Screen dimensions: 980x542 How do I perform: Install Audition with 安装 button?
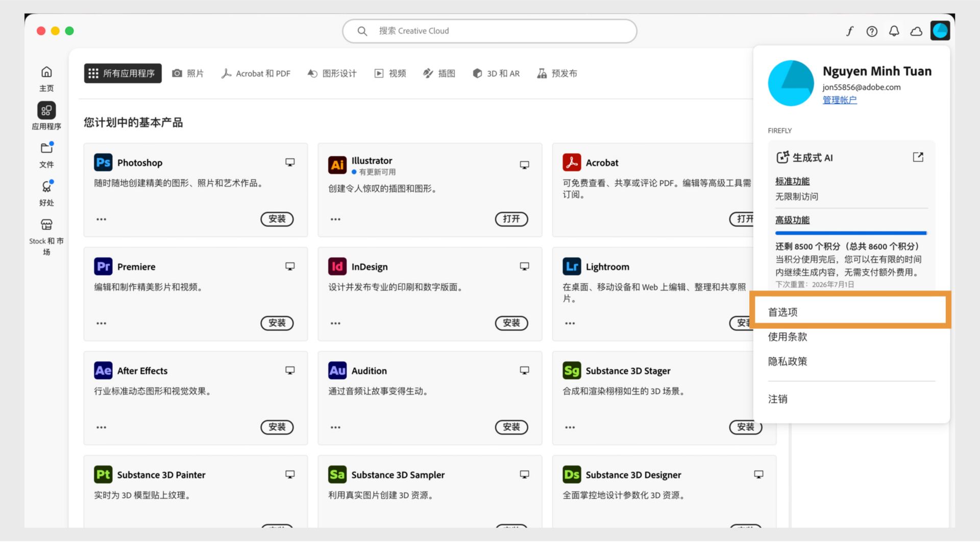(511, 427)
